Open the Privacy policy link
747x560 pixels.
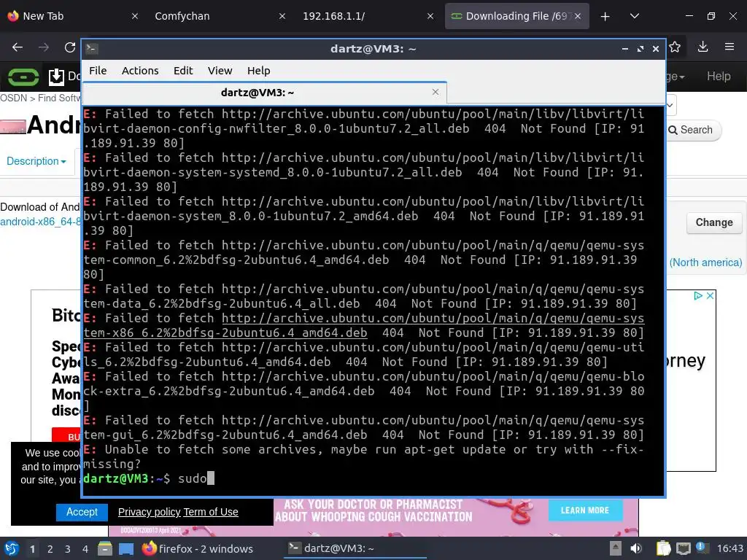coord(149,512)
